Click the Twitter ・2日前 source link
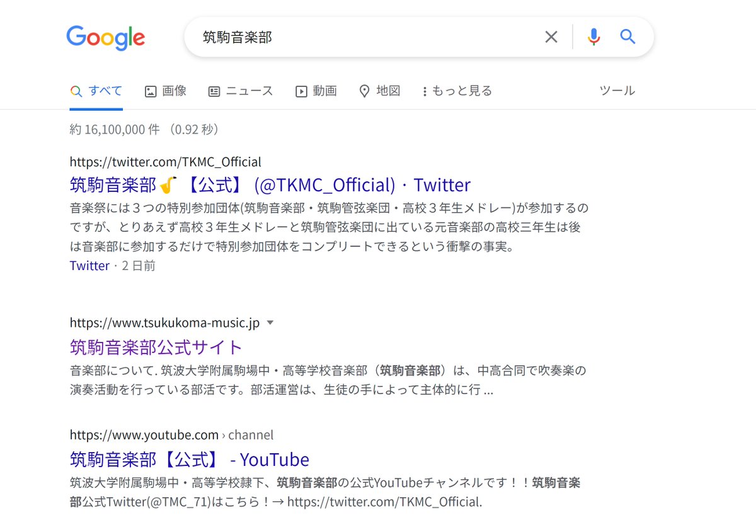The height and width of the screenshot is (532, 756). [89, 266]
